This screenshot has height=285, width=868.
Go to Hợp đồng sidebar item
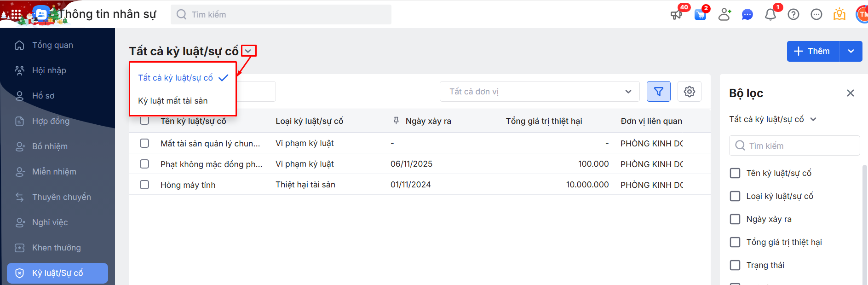51,121
